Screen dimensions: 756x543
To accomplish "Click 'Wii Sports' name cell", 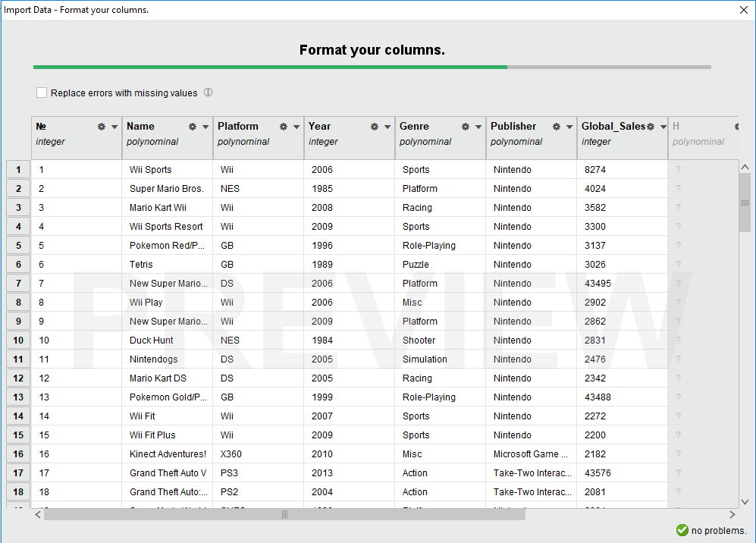I will [168, 170].
